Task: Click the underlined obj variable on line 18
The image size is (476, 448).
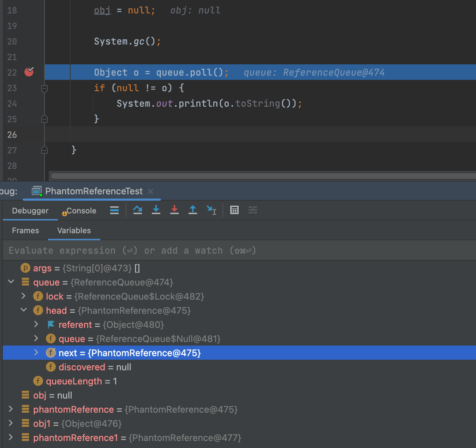Action: pos(102,10)
